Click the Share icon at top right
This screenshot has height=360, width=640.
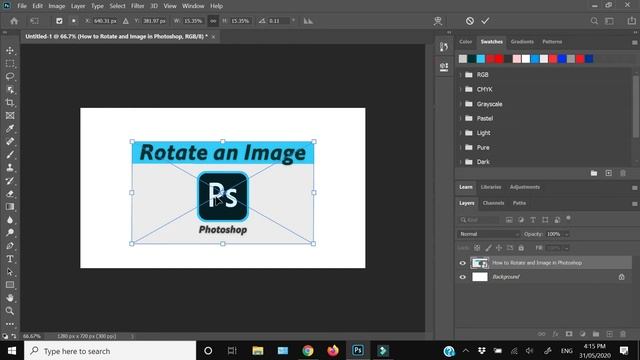click(631, 21)
